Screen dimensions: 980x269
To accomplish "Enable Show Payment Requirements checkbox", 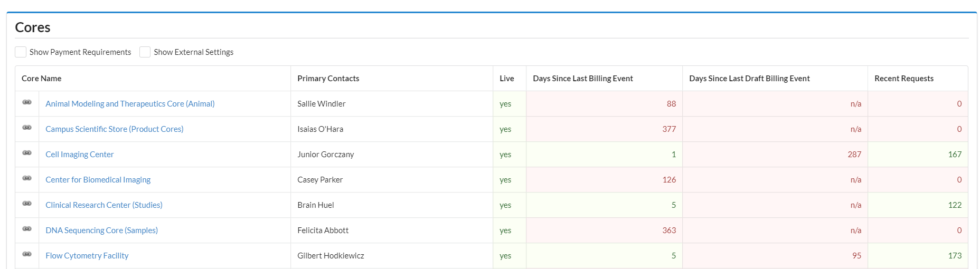I will (x=21, y=52).
